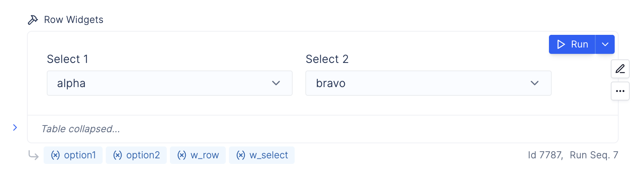The width and height of the screenshot is (644, 190).
Task: Select the w_select variable chip
Action: tap(262, 155)
